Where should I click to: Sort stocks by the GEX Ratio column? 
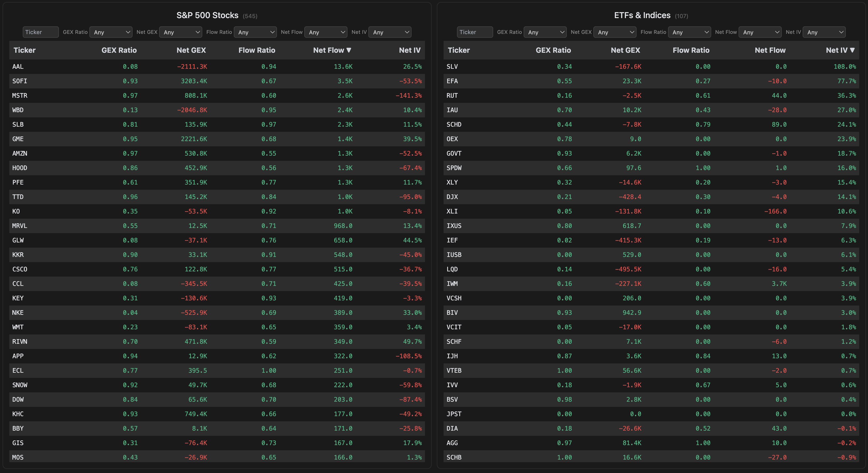pyautogui.click(x=119, y=50)
